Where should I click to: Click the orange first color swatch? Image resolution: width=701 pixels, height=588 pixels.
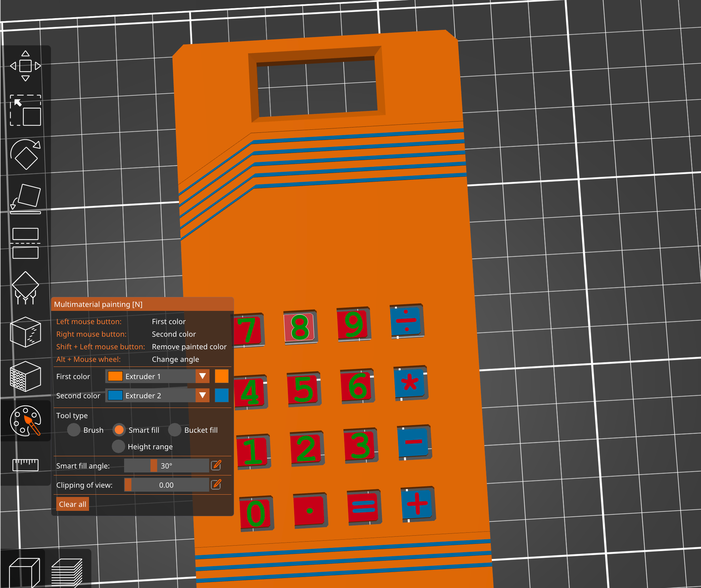[x=222, y=376]
